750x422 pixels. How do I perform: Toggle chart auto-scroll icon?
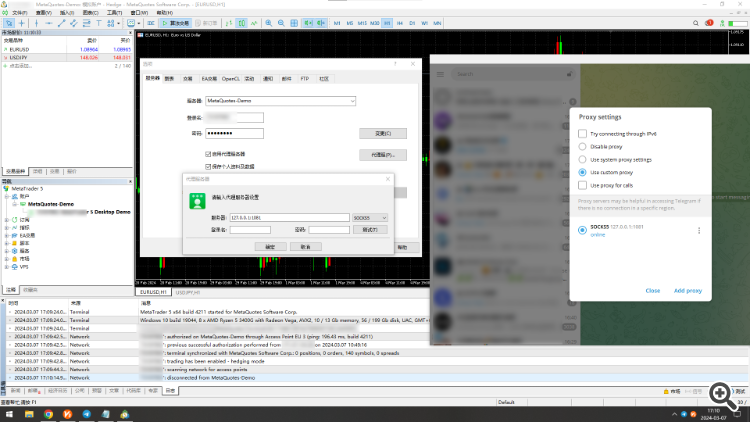(308, 23)
